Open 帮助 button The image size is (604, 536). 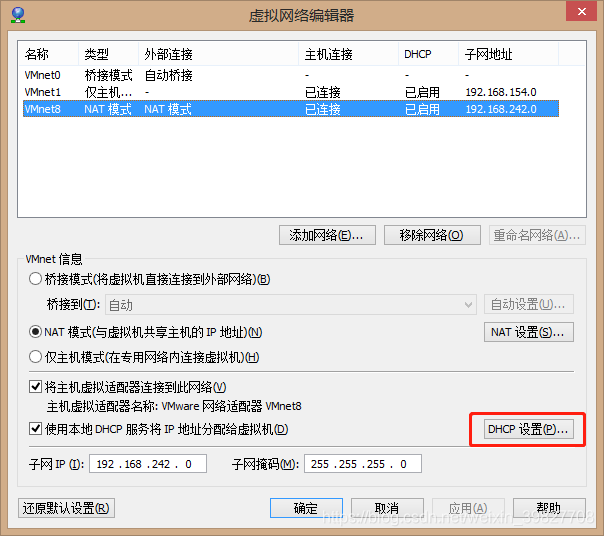pyautogui.click(x=549, y=508)
